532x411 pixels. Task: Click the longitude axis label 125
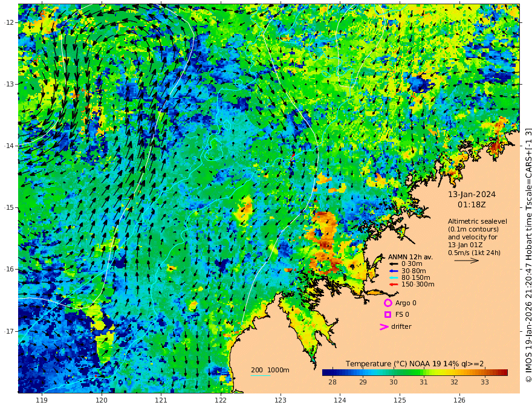coord(400,401)
